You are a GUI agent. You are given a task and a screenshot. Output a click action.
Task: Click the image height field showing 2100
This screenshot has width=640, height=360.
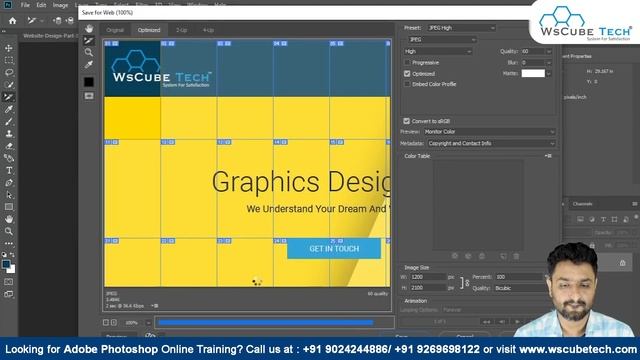tap(428, 288)
